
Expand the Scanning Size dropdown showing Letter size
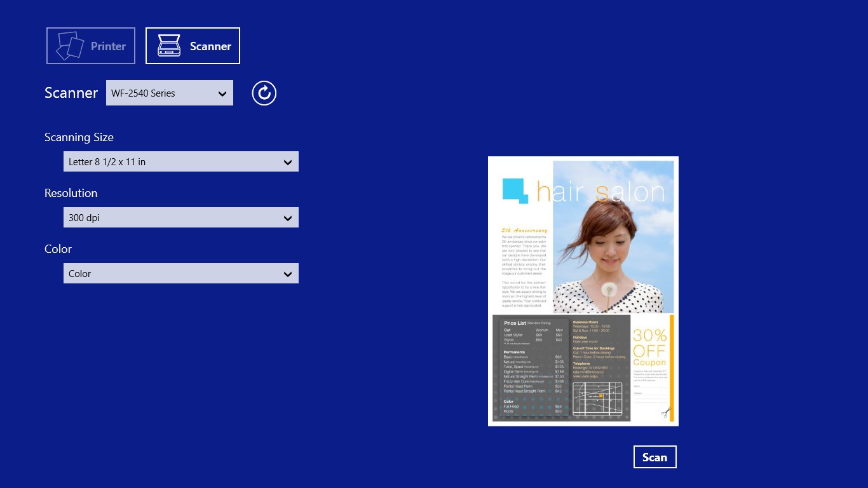[x=180, y=161]
